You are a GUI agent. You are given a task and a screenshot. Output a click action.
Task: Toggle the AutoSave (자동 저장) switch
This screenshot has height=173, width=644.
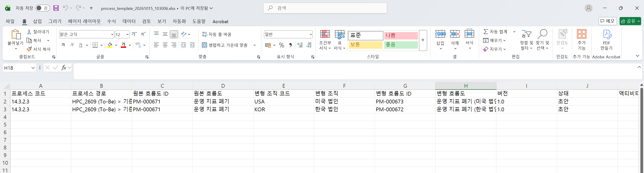[42, 8]
